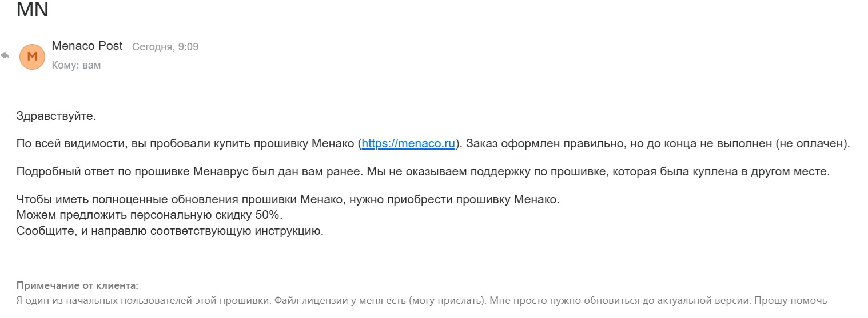
Task: Open the https://menaco.ru link
Action: (x=408, y=144)
